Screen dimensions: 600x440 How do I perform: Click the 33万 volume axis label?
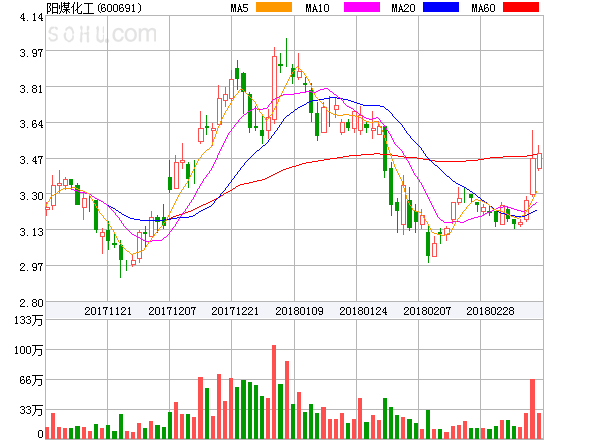(x=31, y=410)
